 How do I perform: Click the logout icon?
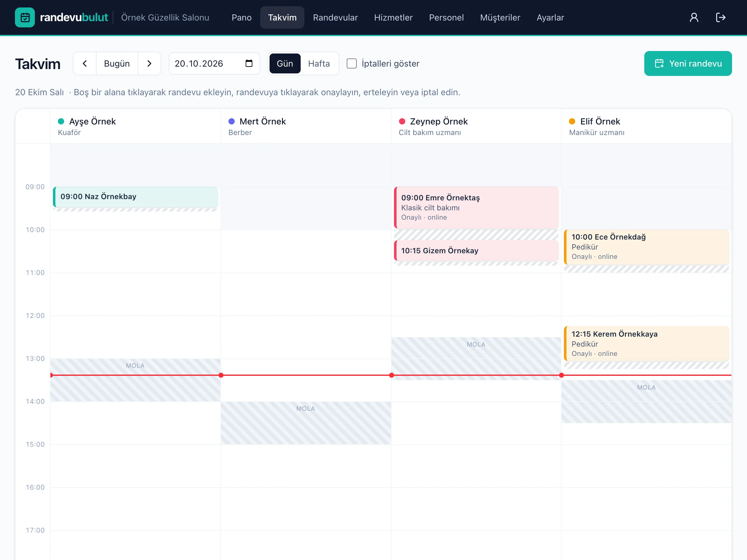721,17
